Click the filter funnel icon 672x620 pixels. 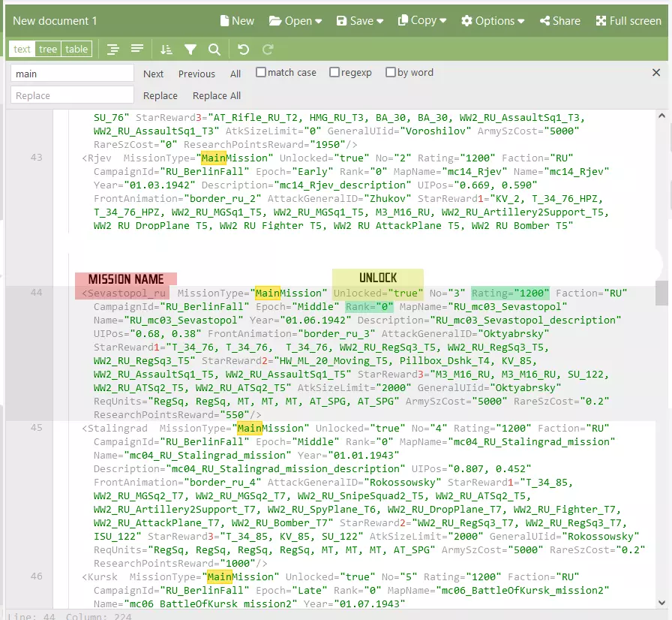190,50
